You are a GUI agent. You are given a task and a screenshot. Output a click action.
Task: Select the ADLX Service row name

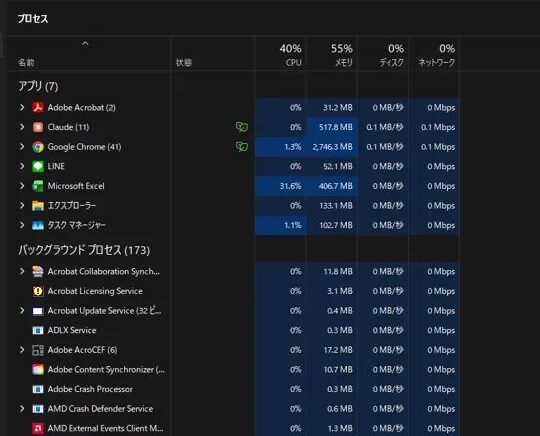[72, 330]
